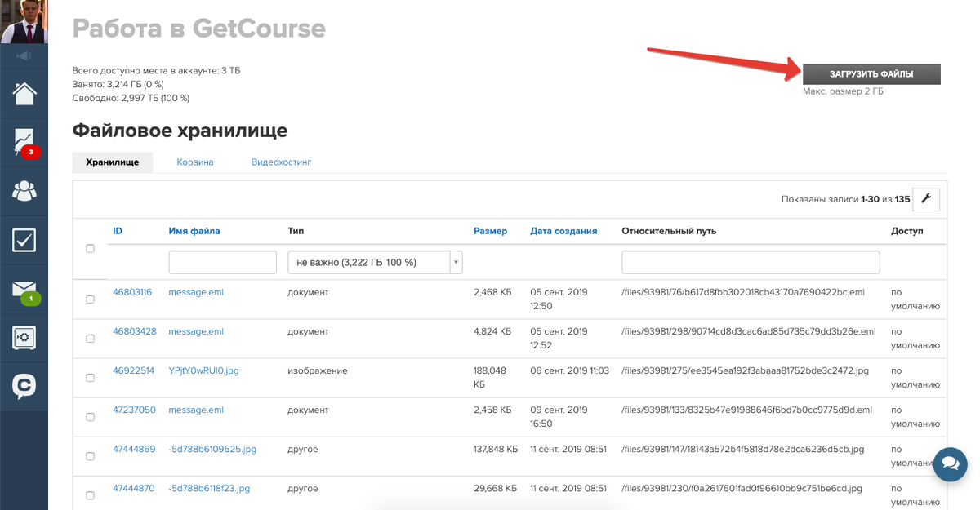The image size is (980, 510).
Task: Open the sales chart icon in sidebar
Action: click(x=24, y=142)
